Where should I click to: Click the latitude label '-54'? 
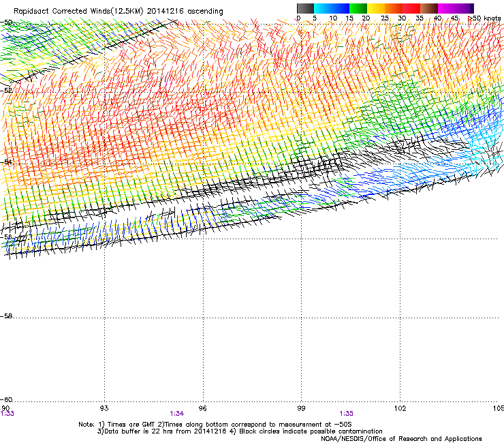(x=6, y=162)
